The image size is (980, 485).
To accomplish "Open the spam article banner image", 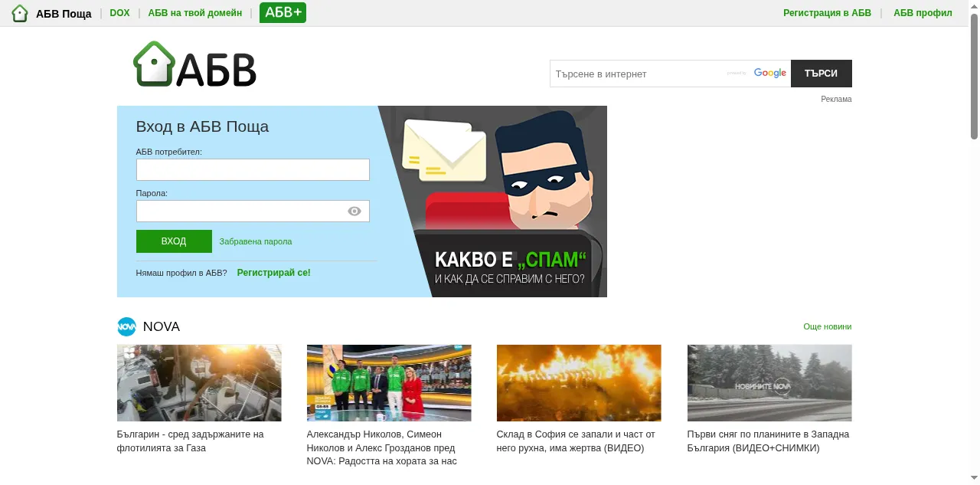I will [492, 202].
